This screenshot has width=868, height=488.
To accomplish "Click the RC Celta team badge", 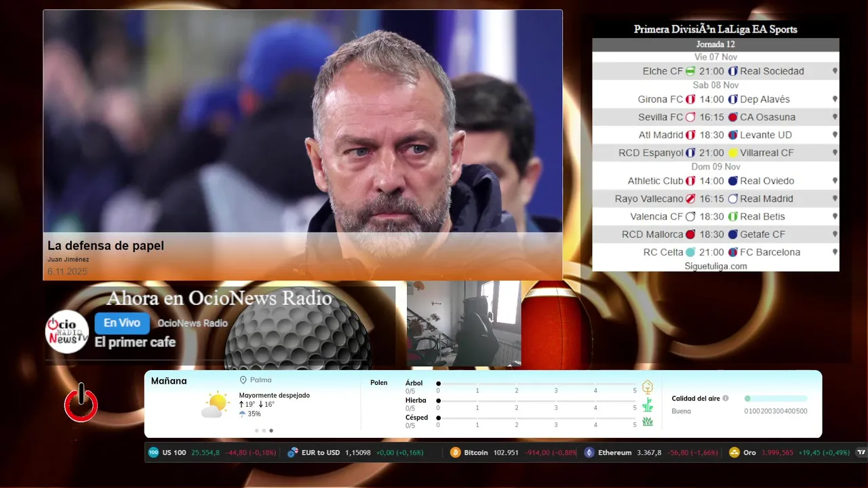I will (690, 252).
